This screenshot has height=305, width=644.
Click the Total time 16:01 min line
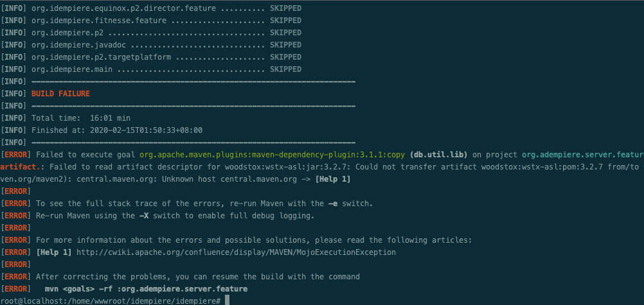point(81,118)
